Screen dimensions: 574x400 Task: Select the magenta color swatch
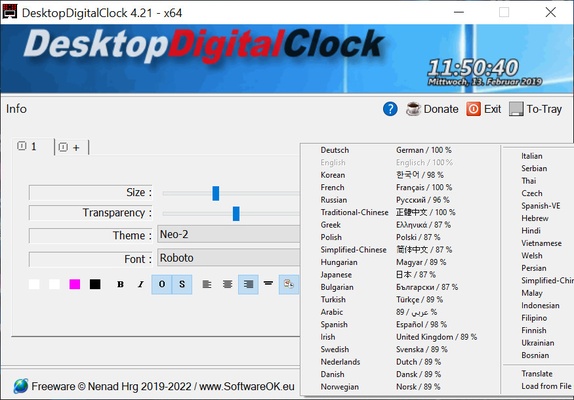[75, 284]
